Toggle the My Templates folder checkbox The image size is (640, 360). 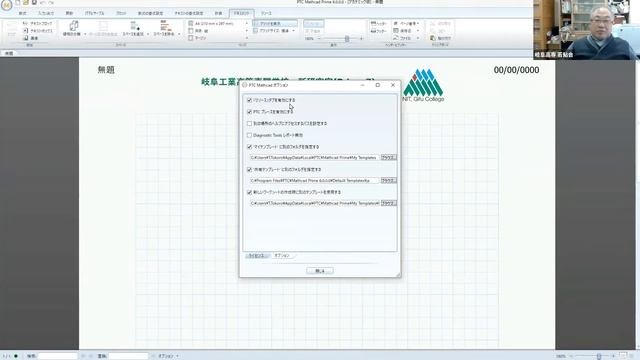[249, 147]
